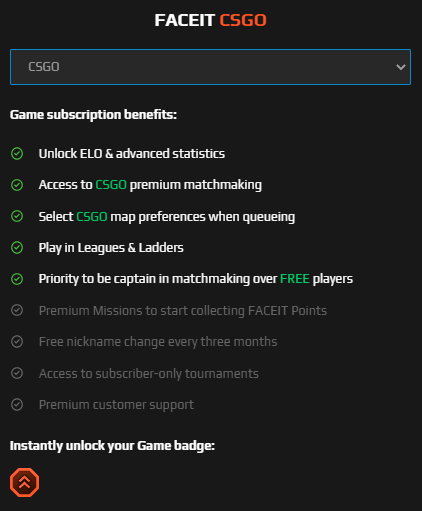This screenshot has width=422, height=511.
Task: Click checkmark icon beside Priority to be captain
Action: tap(17, 279)
